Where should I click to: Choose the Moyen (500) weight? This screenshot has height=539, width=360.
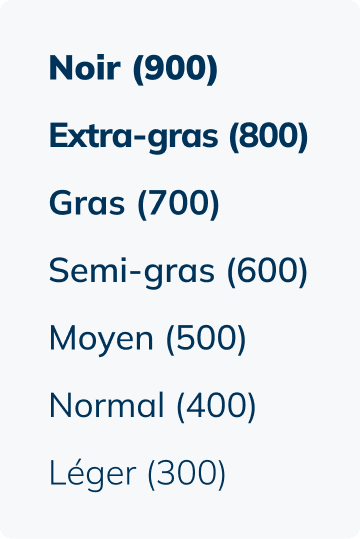point(148,339)
